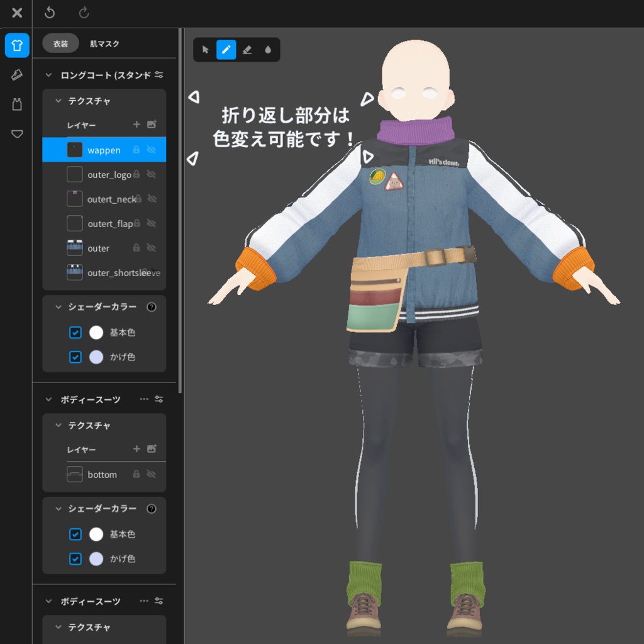Collapse the ボディースーツ section
The width and height of the screenshot is (644, 644).
48,399
